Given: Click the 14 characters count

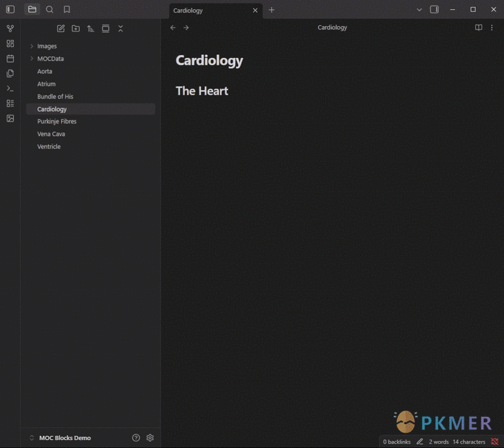Looking at the screenshot, I should (469, 442).
